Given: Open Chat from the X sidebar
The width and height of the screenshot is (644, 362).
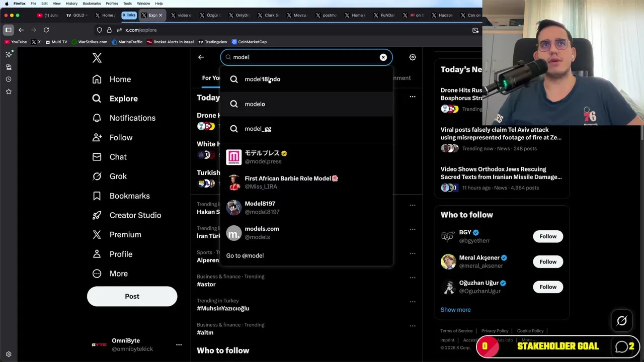Looking at the screenshot, I should tap(109, 157).
